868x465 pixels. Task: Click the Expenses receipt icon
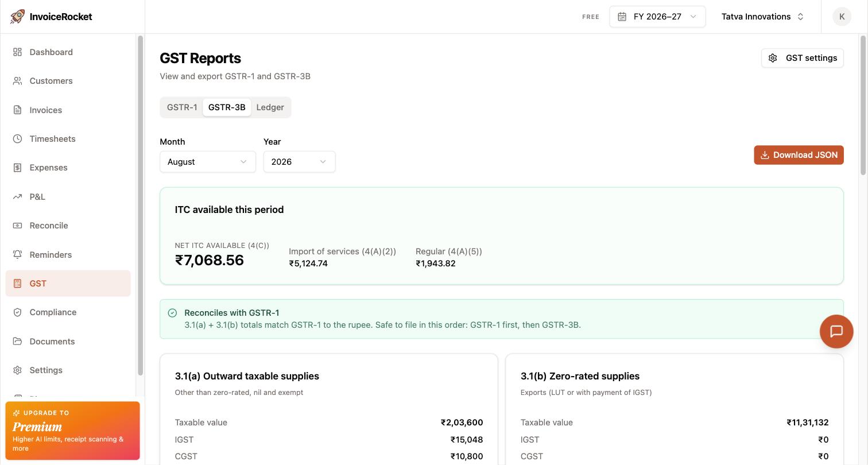pos(18,168)
